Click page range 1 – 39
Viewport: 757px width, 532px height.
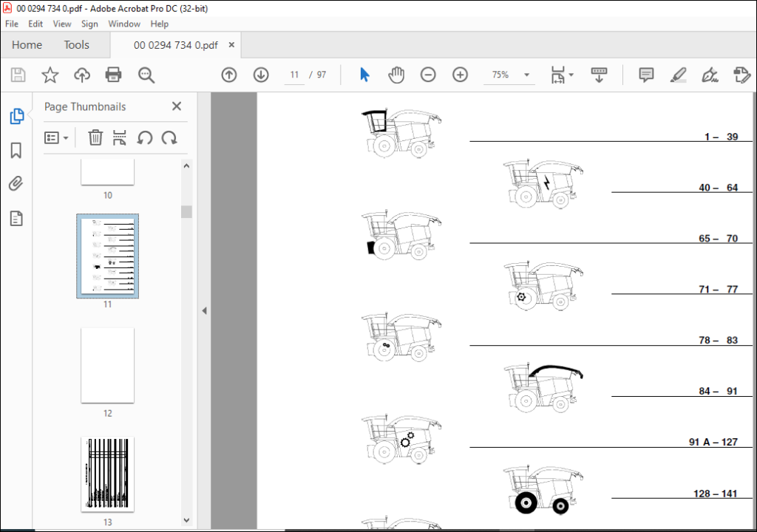721,137
